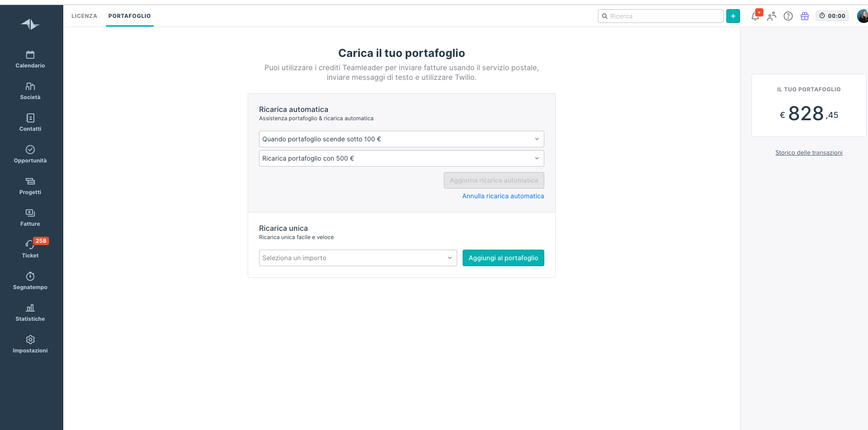This screenshot has height=430, width=868.
Task: Open the Calendario section in the sidebar
Action: (x=30, y=60)
